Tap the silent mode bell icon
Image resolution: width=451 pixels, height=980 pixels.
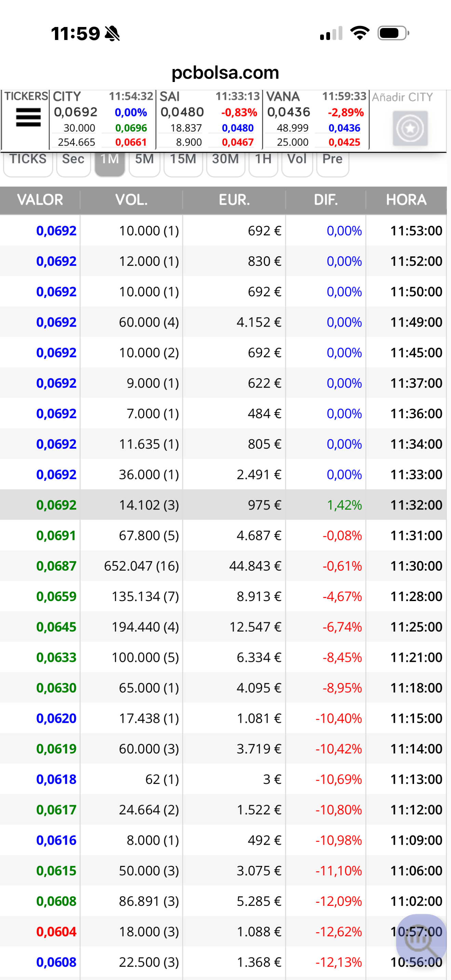point(112,33)
